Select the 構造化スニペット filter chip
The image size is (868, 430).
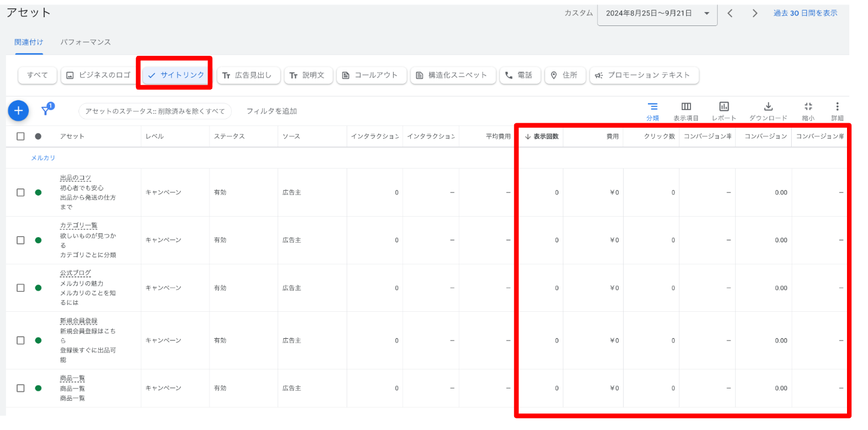click(x=453, y=75)
